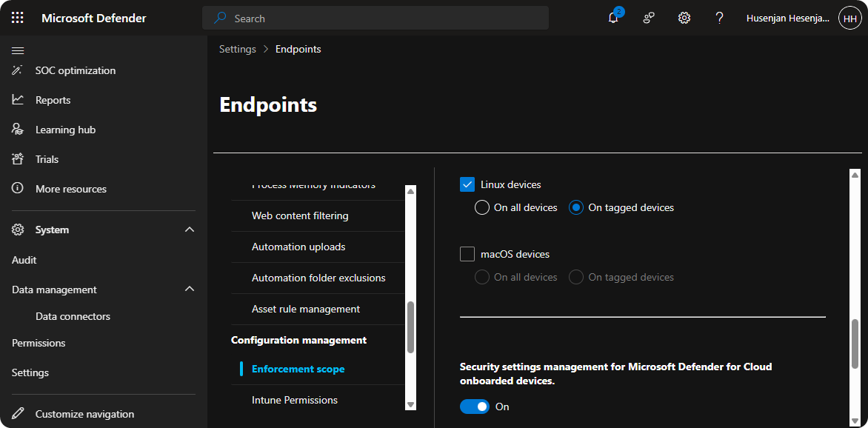Click the community people icon in header

point(649,18)
